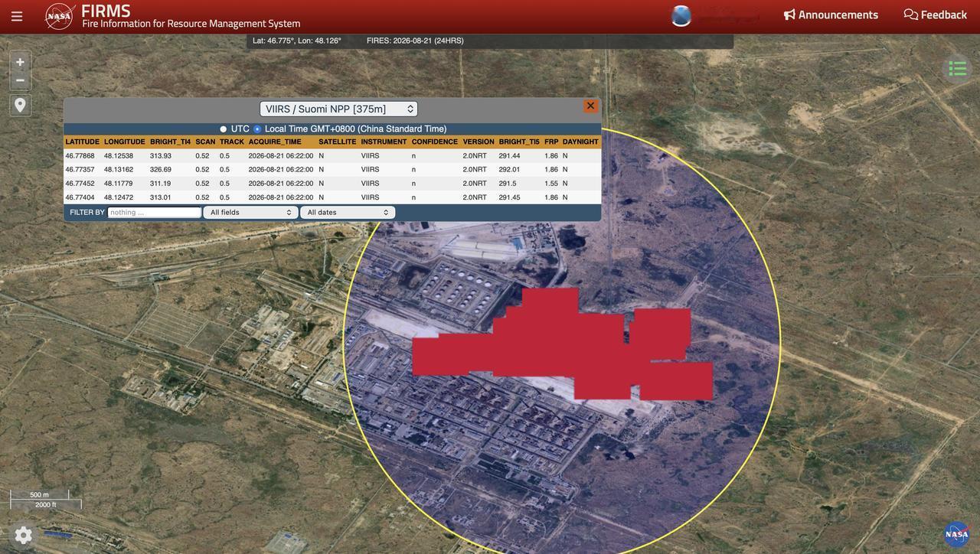Zoom in the map with plus icon

point(21,62)
